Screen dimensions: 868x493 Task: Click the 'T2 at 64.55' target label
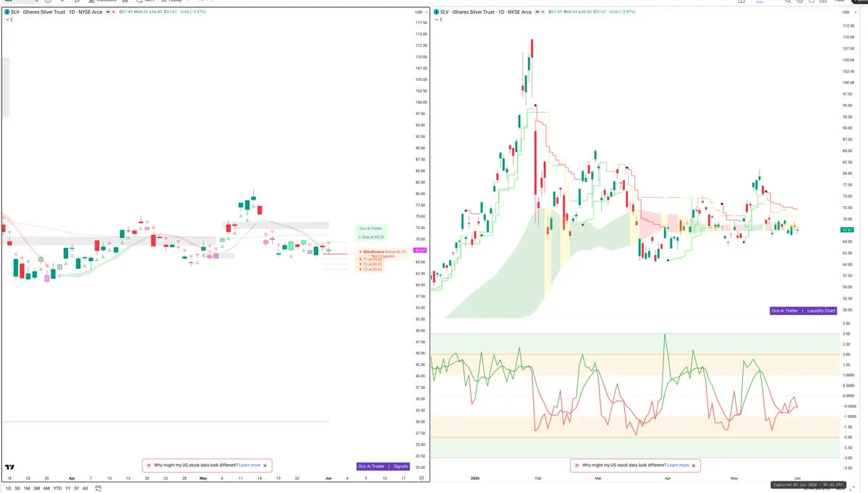point(370,264)
